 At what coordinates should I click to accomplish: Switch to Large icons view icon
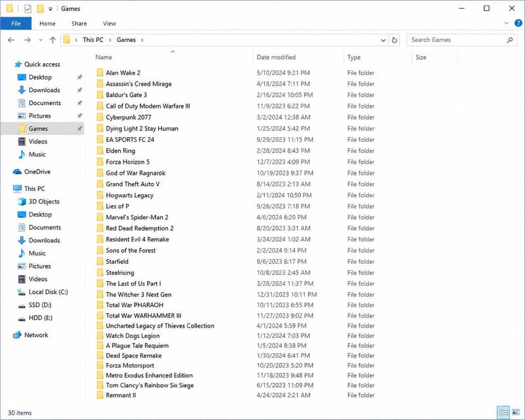(516, 413)
